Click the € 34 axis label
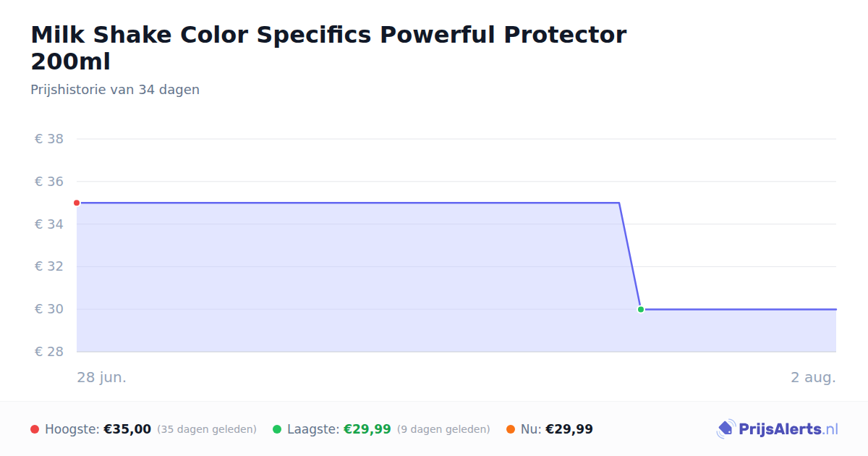Image resolution: width=868 pixels, height=456 pixels. pos(49,224)
